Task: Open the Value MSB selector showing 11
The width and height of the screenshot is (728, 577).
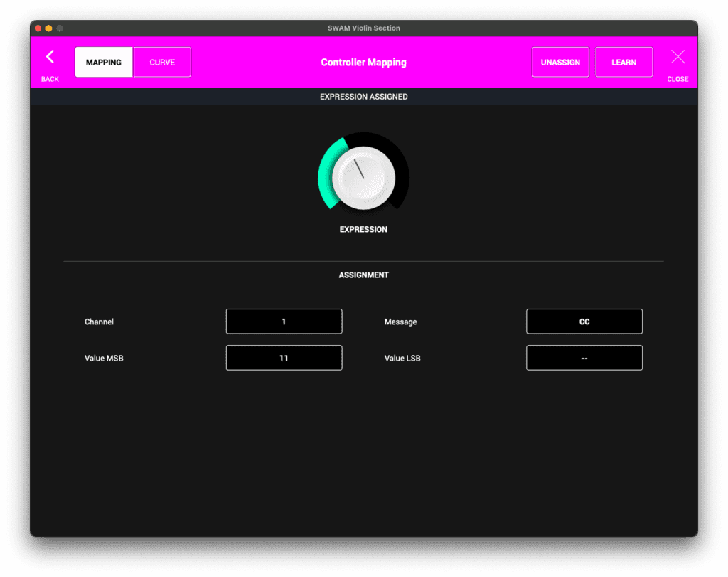Action: [284, 358]
